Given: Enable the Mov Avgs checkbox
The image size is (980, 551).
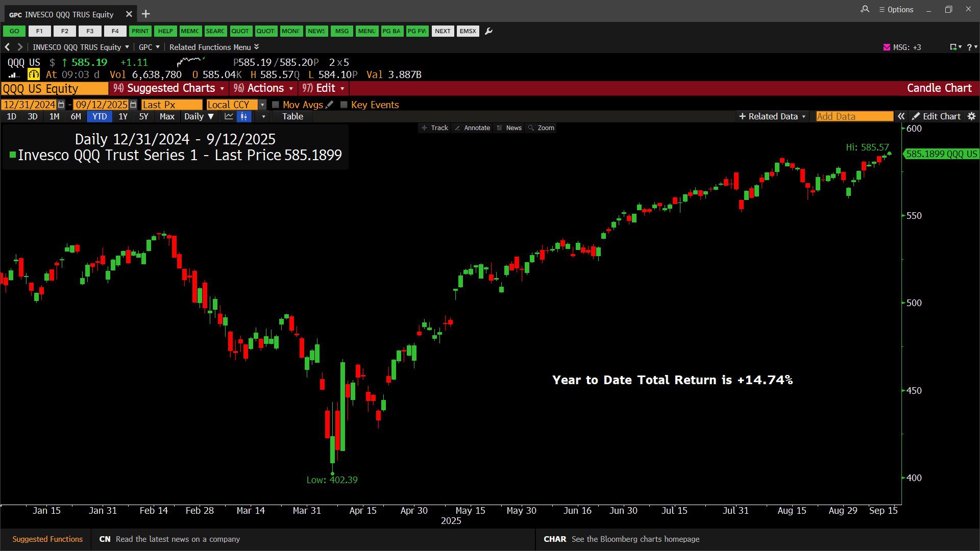Looking at the screenshot, I should [x=276, y=105].
